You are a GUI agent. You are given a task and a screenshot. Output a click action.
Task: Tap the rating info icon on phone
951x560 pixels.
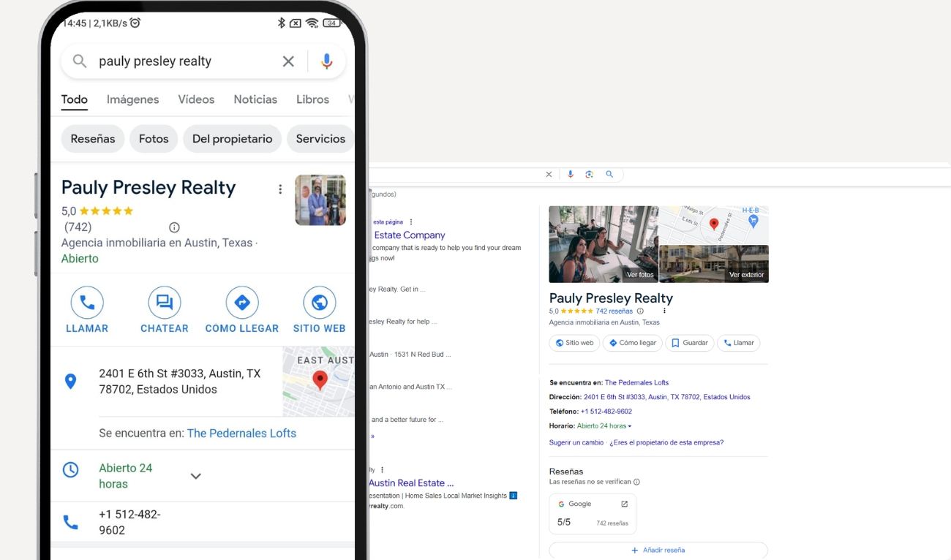[174, 227]
